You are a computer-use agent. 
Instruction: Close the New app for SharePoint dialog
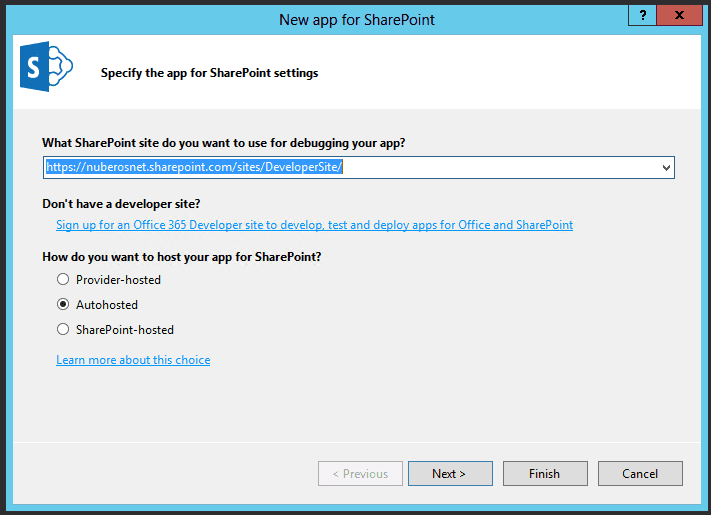point(679,15)
